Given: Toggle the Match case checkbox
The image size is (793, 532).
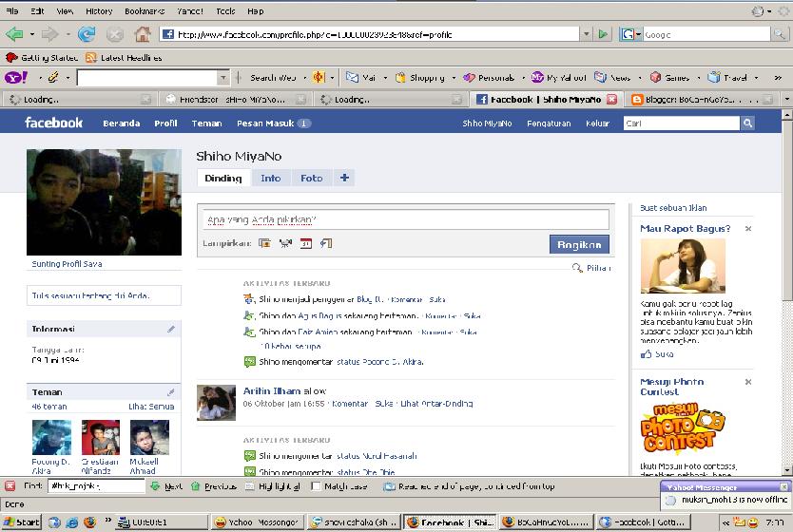Looking at the screenshot, I should [316, 486].
